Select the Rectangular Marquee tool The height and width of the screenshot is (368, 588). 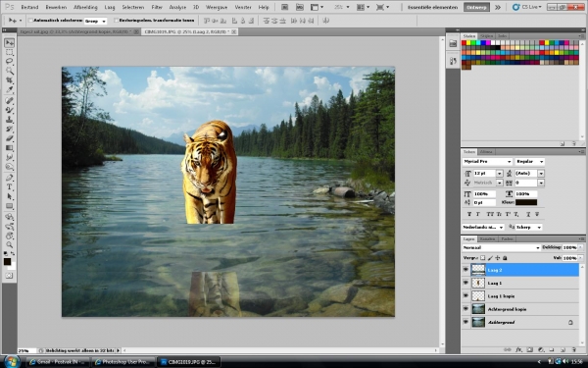point(10,52)
